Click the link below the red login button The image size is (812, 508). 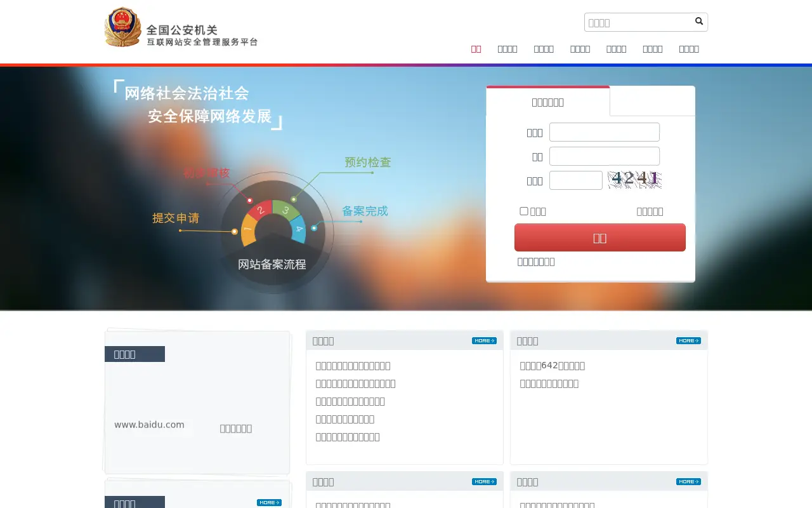pyautogui.click(x=536, y=262)
